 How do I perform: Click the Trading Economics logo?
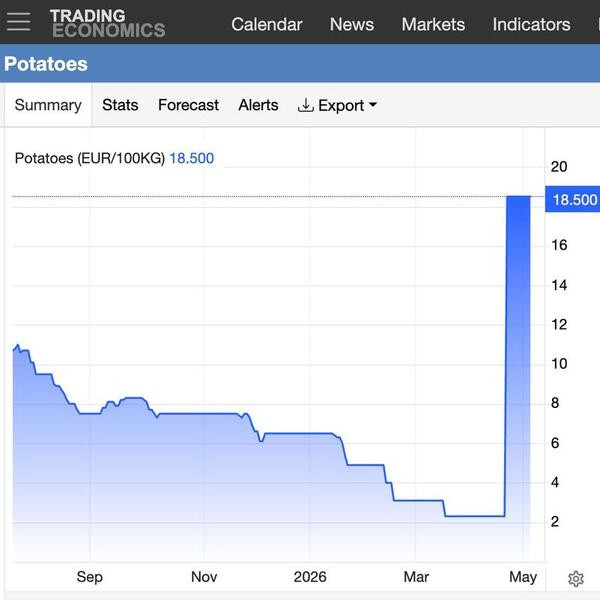[x=108, y=23]
